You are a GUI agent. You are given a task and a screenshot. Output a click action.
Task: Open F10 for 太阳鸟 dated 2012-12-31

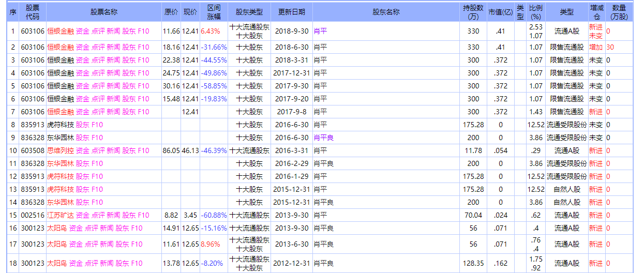pos(137,263)
